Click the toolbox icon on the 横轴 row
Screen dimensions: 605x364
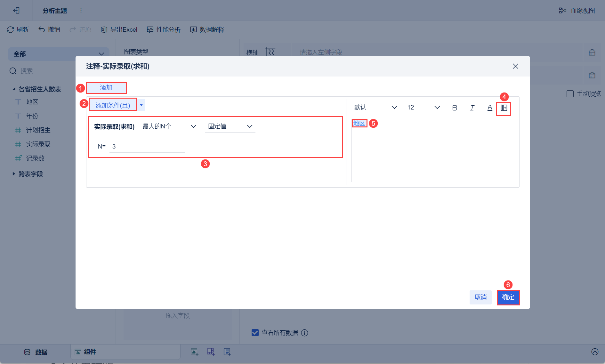pos(592,52)
